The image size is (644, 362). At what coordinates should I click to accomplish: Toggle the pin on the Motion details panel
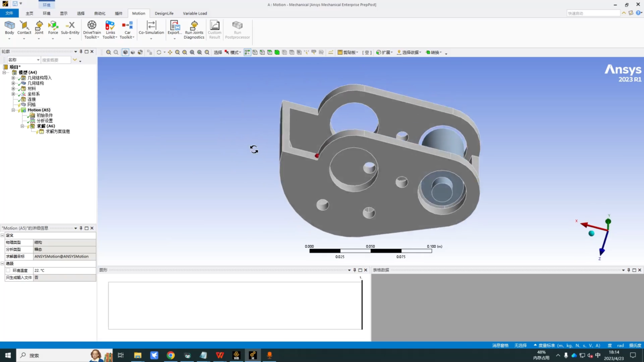pyautogui.click(x=81, y=228)
